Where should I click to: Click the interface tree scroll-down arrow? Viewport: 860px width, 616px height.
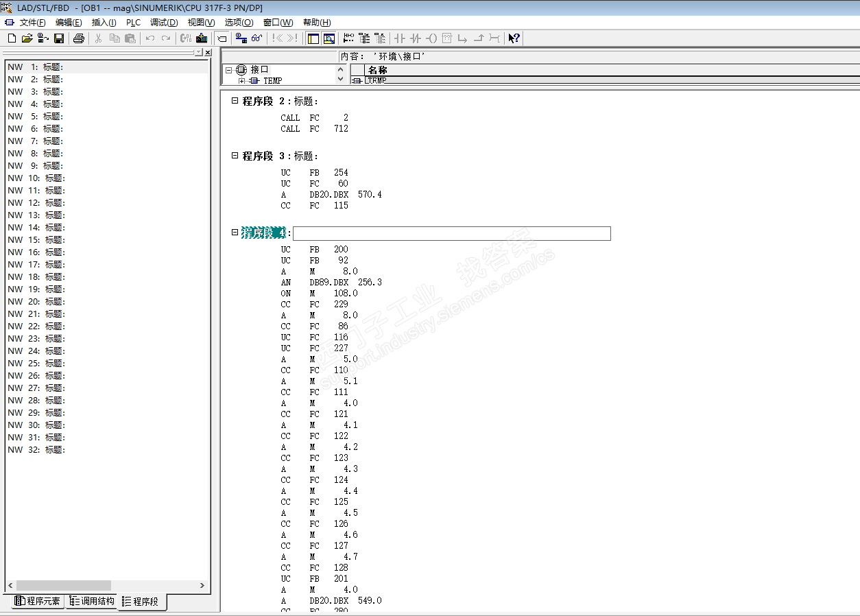(341, 79)
